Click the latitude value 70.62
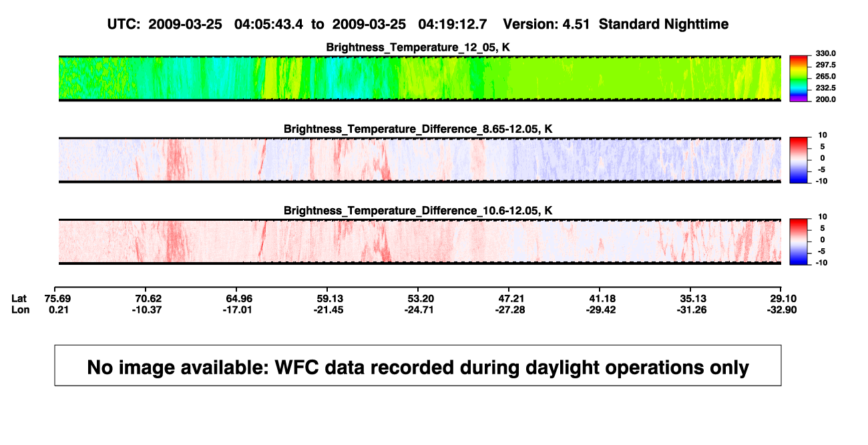This screenshot has height=445, width=868. [x=148, y=298]
